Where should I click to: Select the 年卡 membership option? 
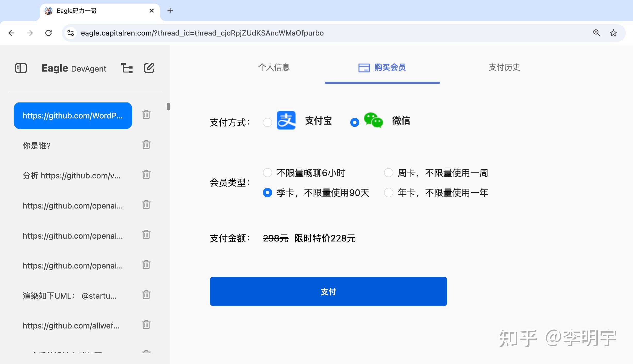tap(388, 192)
